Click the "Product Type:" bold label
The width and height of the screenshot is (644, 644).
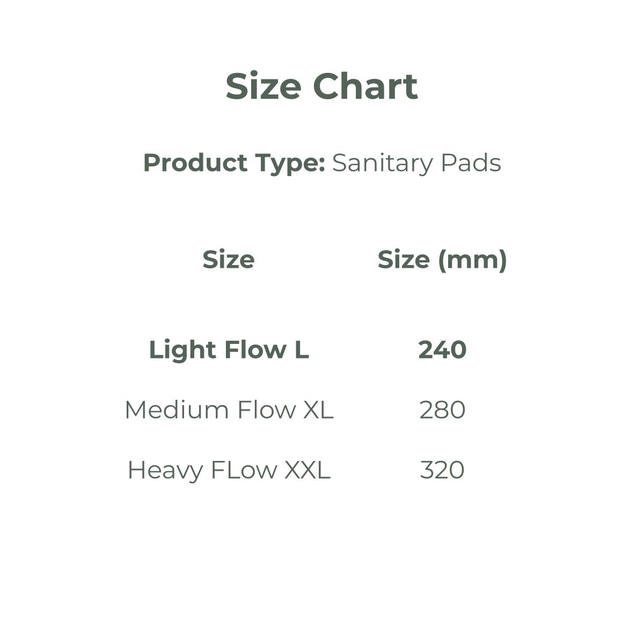[234, 163]
